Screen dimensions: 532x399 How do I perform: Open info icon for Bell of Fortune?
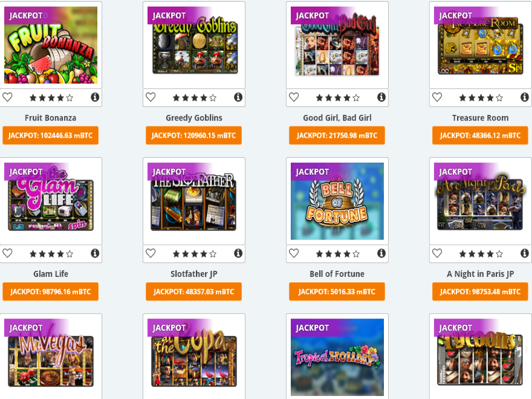381,253
